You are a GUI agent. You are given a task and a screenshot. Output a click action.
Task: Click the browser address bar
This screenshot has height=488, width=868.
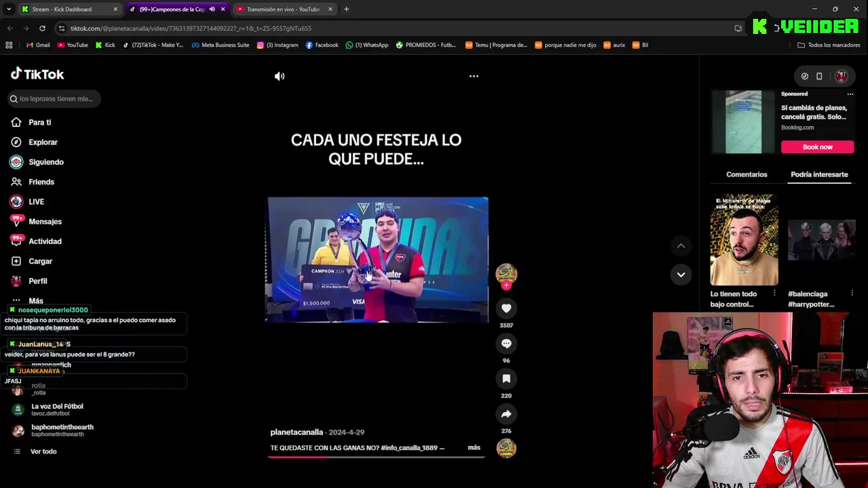point(393,28)
